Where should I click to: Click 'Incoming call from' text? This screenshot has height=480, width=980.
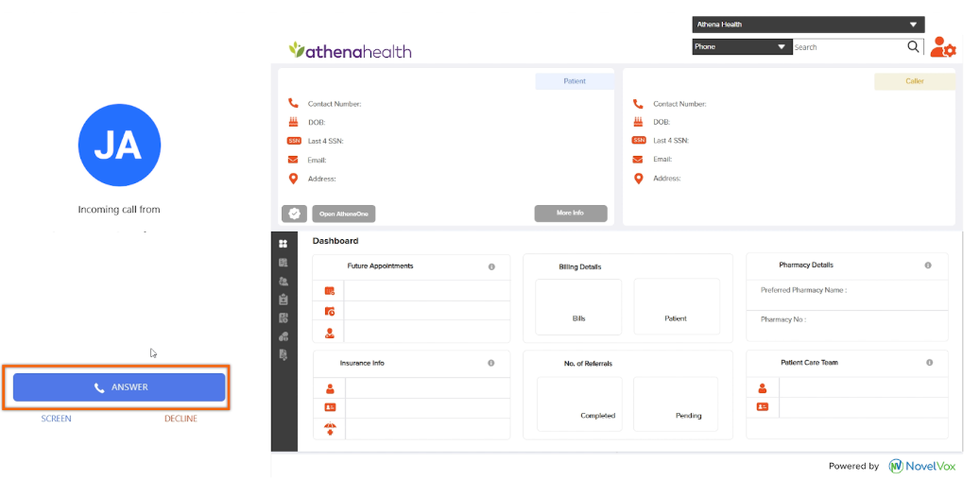pyautogui.click(x=119, y=210)
